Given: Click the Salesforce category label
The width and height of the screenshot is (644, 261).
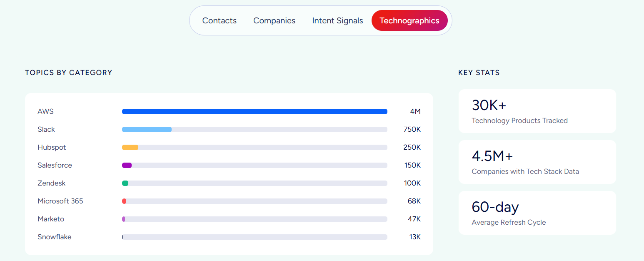Looking at the screenshot, I should coord(55,165).
